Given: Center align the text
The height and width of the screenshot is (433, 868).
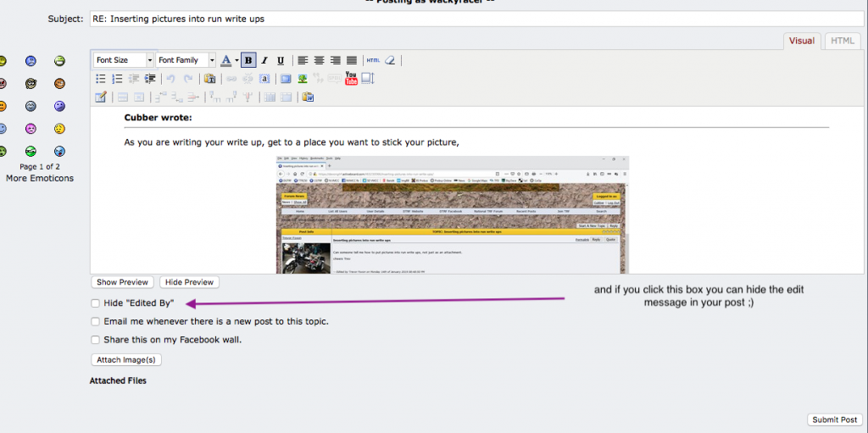Looking at the screenshot, I should (x=320, y=60).
